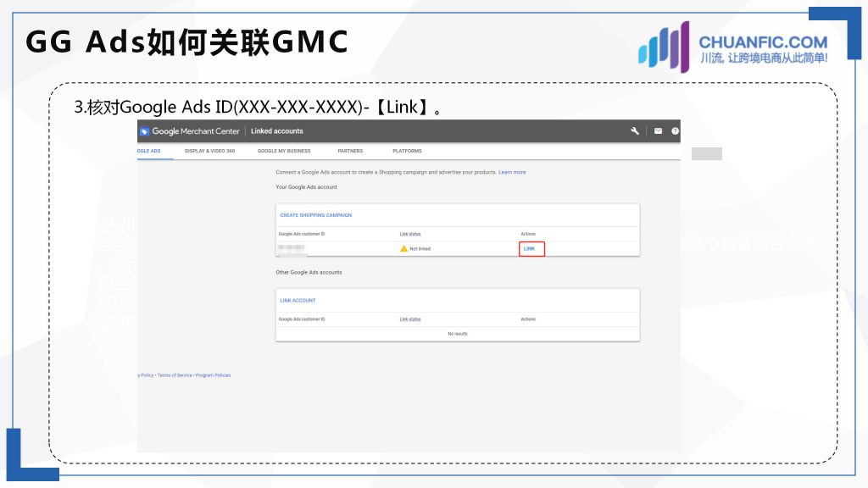Click the Google Merchant Center logo icon
The image size is (868, 488).
(x=144, y=131)
